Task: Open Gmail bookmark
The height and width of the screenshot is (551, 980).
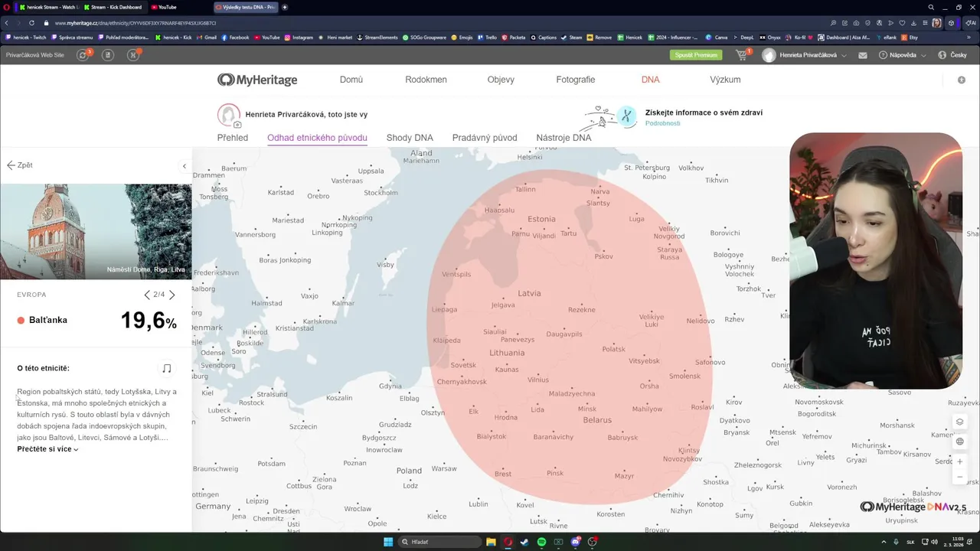Action: coord(206,37)
